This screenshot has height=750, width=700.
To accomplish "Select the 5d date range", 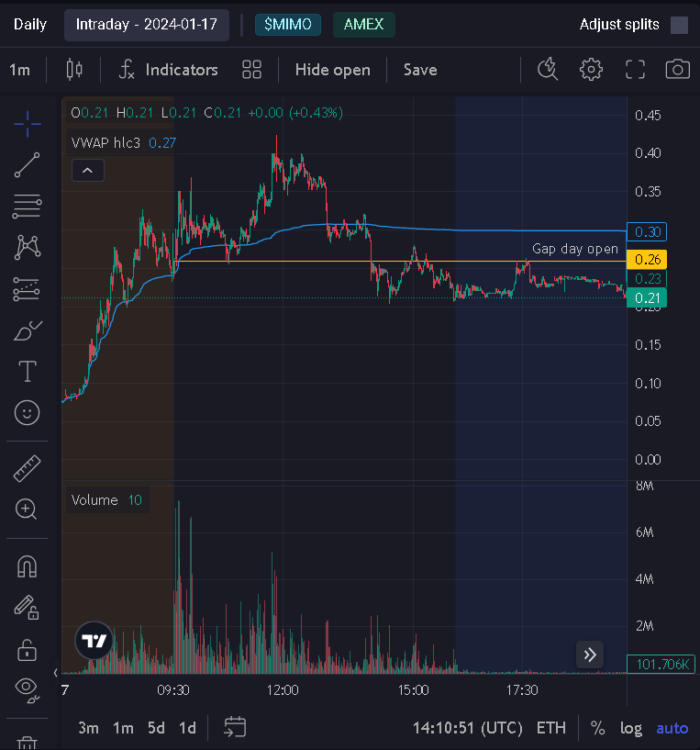I will pos(156,728).
